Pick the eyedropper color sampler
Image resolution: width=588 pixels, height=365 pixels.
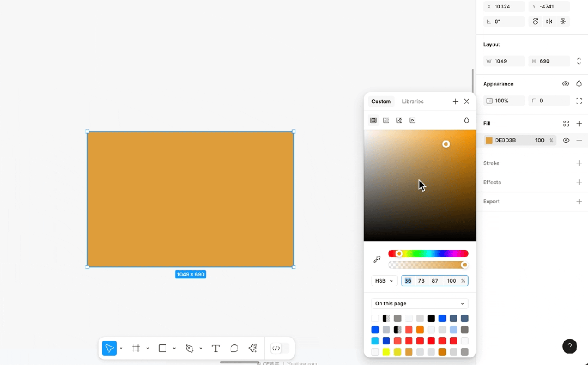[x=377, y=259]
